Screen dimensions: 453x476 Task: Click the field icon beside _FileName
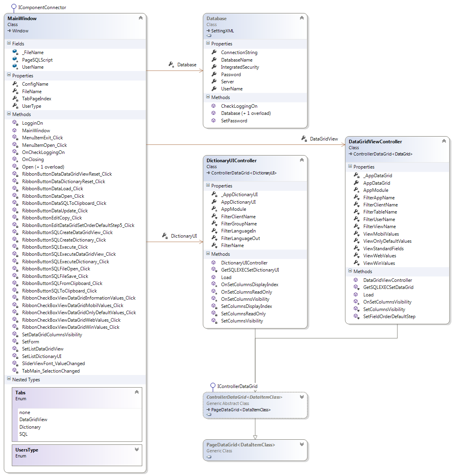point(15,52)
